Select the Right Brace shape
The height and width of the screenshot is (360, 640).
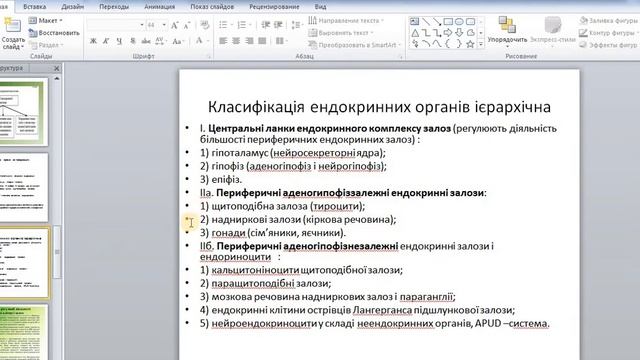point(459,44)
